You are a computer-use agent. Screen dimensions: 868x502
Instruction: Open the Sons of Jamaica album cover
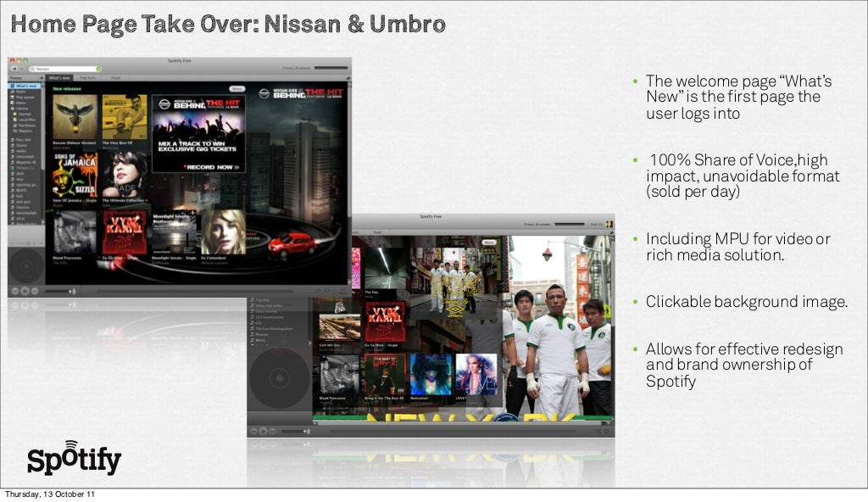(x=75, y=175)
